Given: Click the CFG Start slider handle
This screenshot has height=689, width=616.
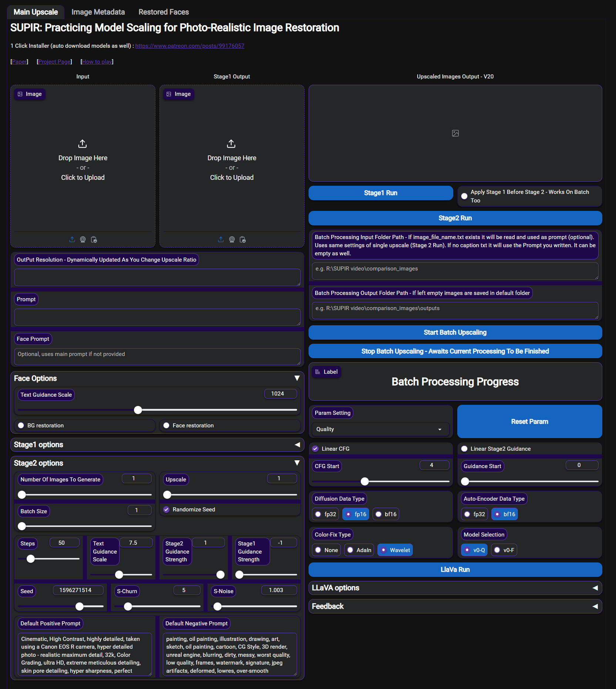Looking at the screenshot, I should point(365,481).
